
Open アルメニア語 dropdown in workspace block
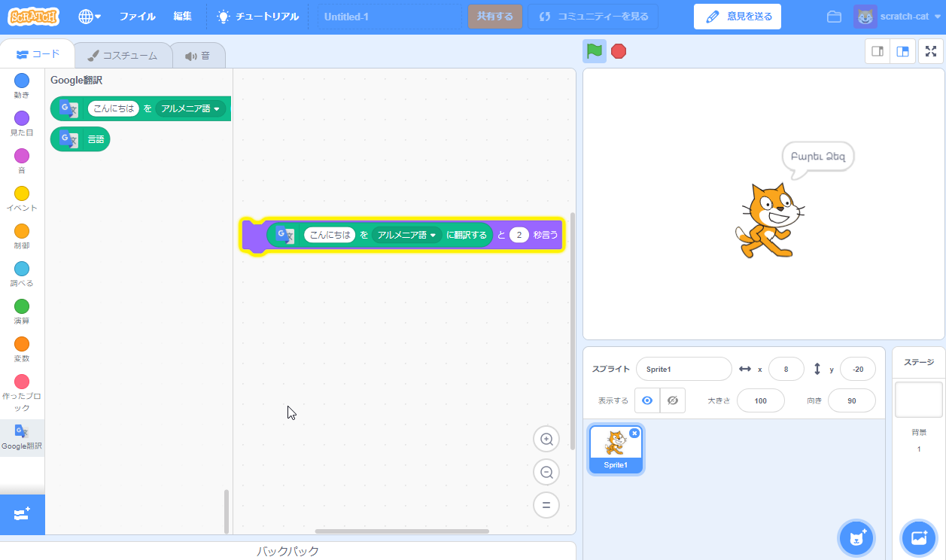[407, 235]
